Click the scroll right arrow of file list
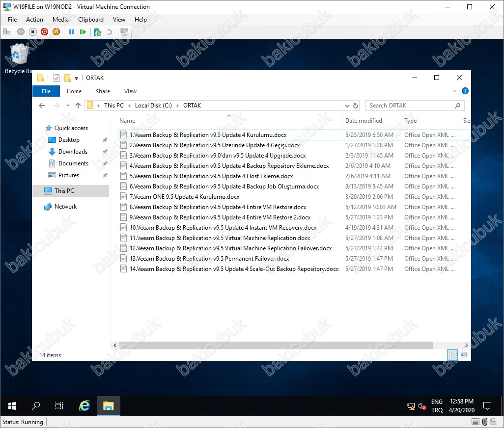Viewport: 504px width, 428px height. tap(466, 345)
